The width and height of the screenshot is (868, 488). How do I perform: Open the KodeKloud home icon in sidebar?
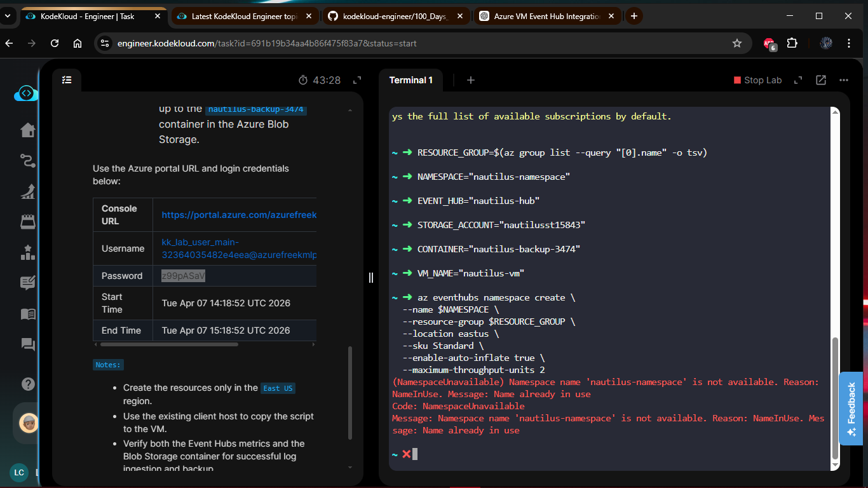click(x=27, y=130)
